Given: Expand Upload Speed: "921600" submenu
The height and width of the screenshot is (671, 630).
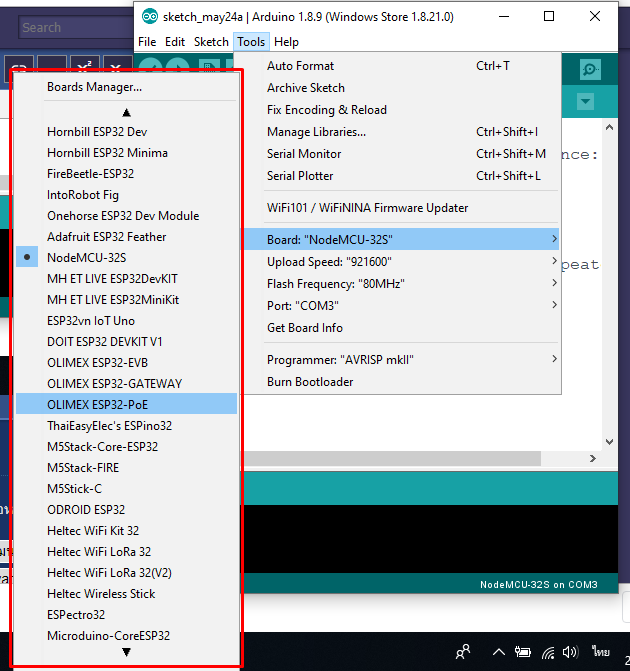Looking at the screenshot, I should 401,261.
